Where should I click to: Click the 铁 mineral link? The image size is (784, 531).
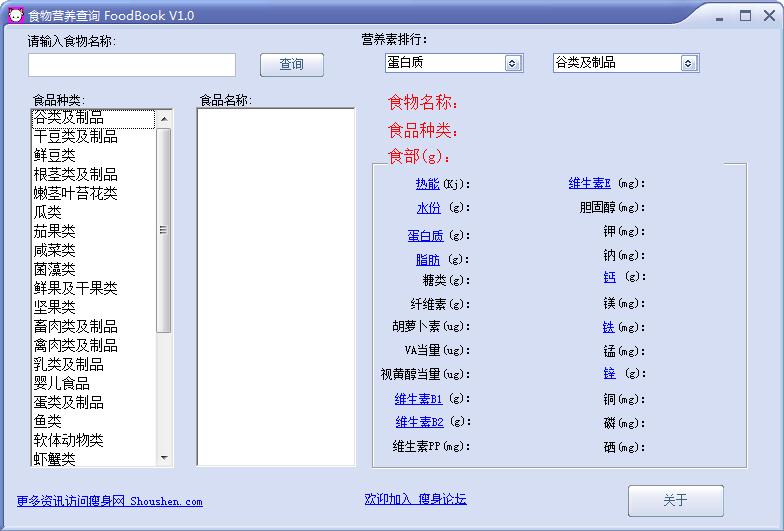point(608,328)
